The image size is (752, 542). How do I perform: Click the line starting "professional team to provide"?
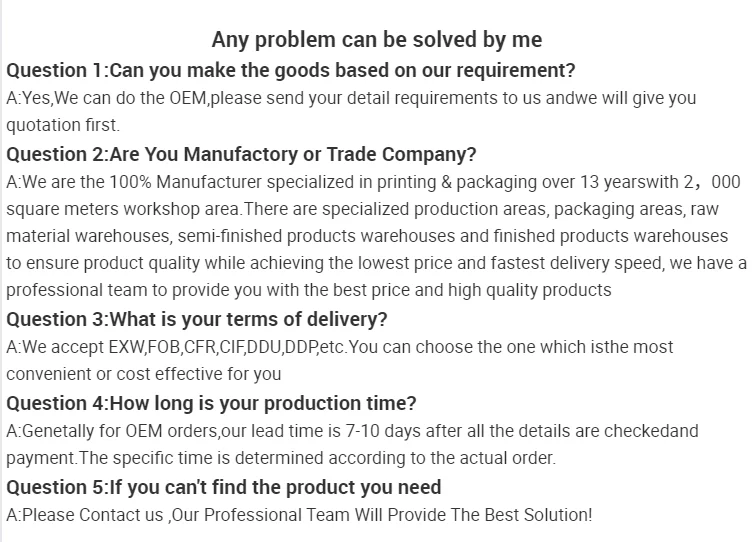pos(308,290)
